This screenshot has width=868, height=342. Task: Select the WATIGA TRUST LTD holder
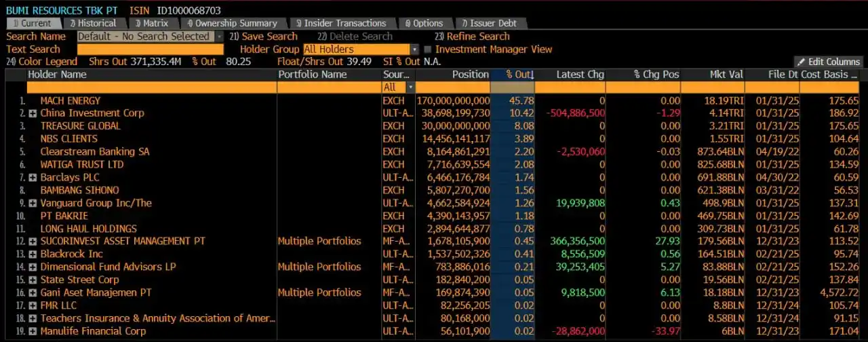point(82,165)
